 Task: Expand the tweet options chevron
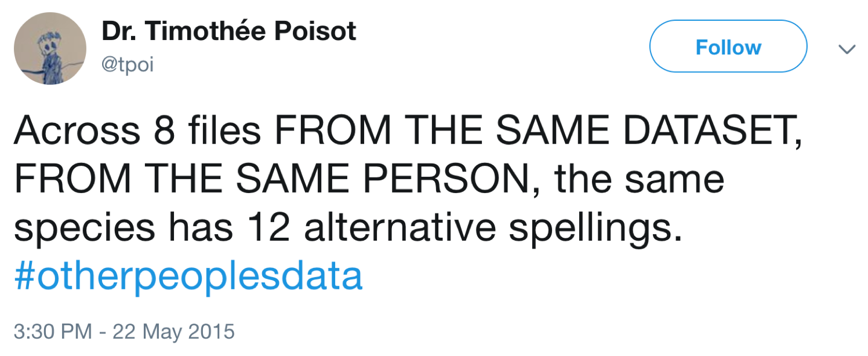847,49
